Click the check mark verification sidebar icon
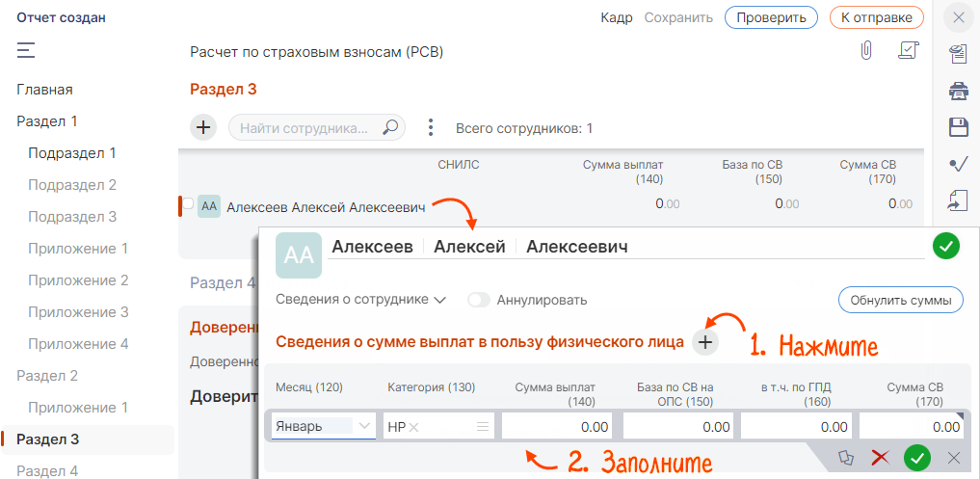The height and width of the screenshot is (479, 980). 958,165
